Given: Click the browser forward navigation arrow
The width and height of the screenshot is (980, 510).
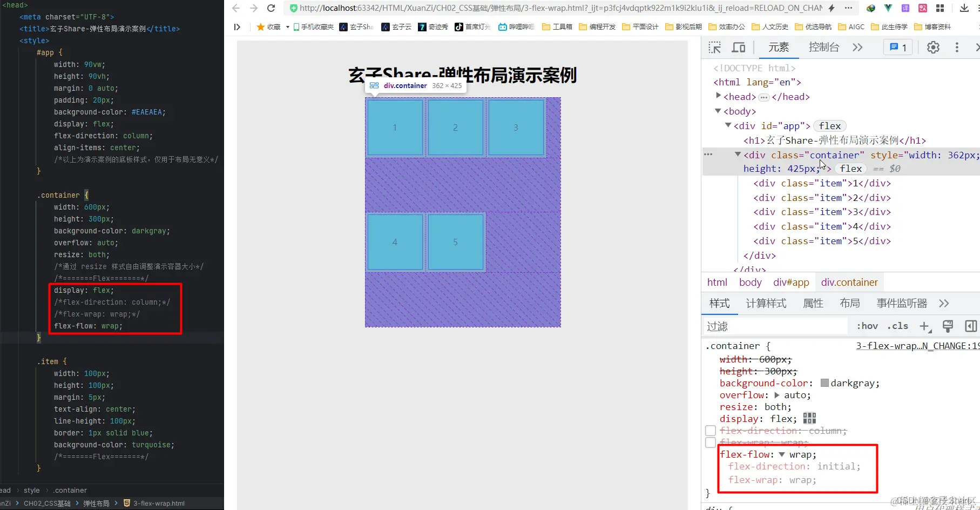Looking at the screenshot, I should point(254,8).
